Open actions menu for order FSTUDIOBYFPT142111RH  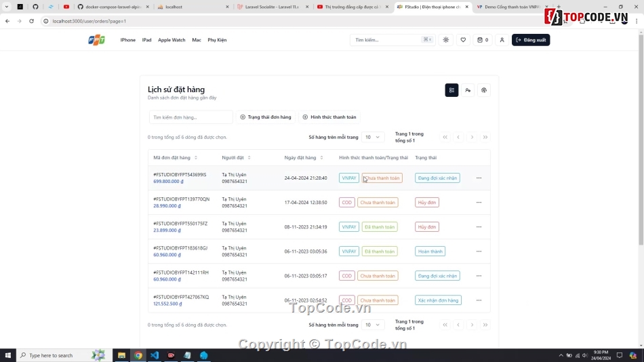pyautogui.click(x=479, y=276)
